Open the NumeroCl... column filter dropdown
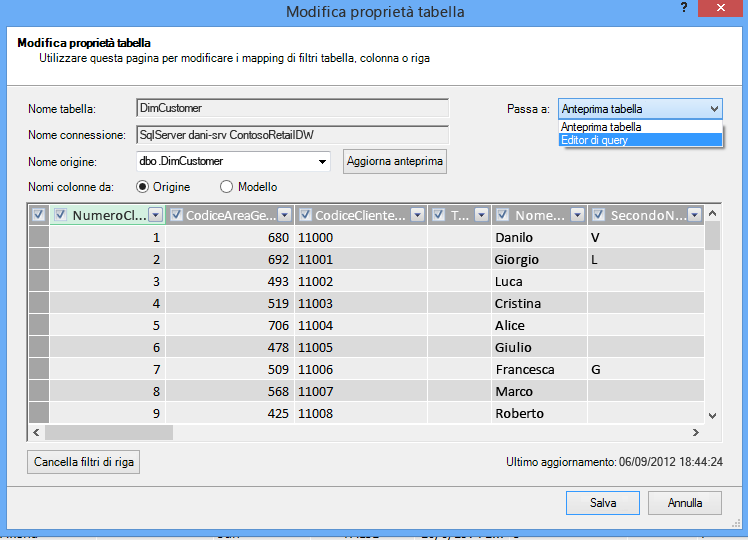The image size is (748, 540). (x=156, y=215)
